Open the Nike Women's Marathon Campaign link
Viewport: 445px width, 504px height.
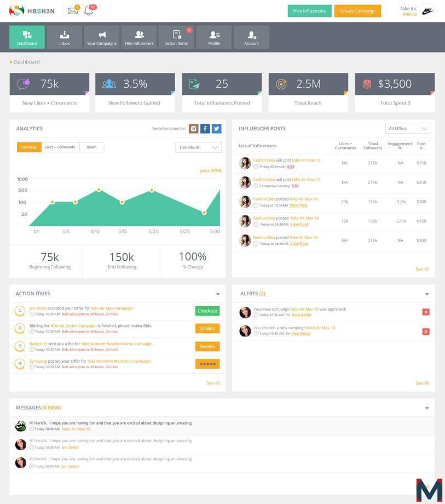119,361
